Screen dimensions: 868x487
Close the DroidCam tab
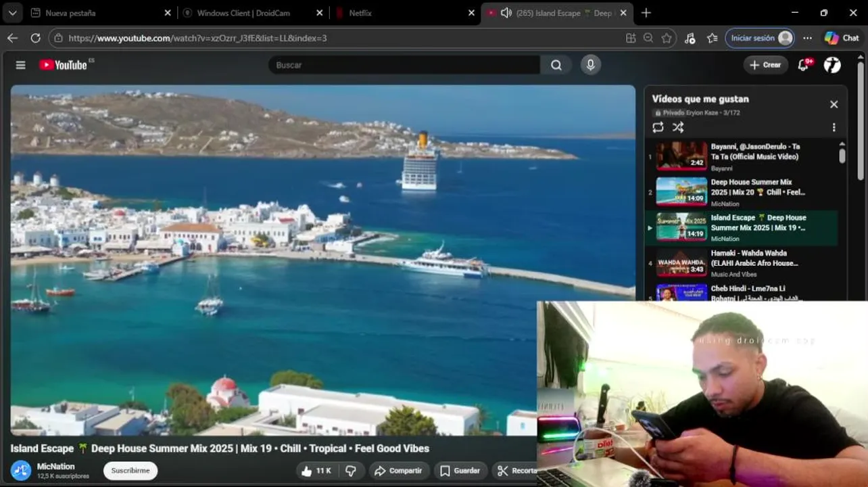pyautogui.click(x=319, y=13)
